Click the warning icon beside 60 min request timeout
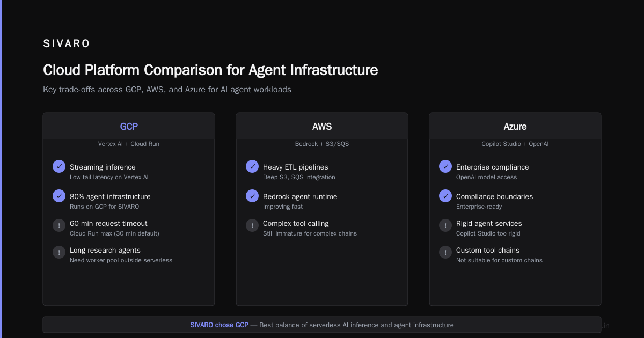644x338 pixels. tap(59, 225)
